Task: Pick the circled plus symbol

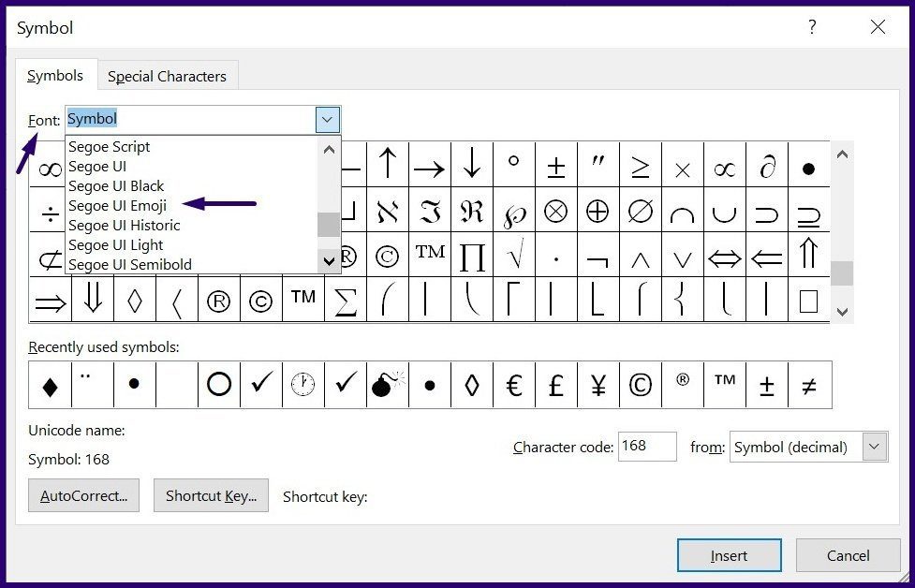Action: click(598, 211)
